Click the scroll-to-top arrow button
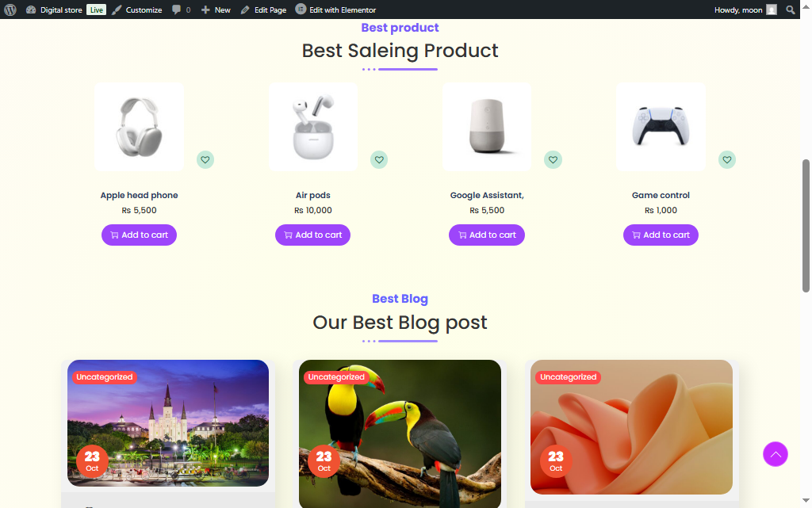Image resolution: width=812 pixels, height=508 pixels. [x=776, y=454]
